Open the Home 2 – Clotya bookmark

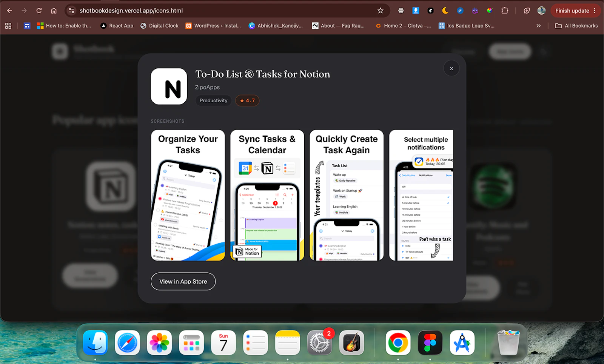coord(403,26)
